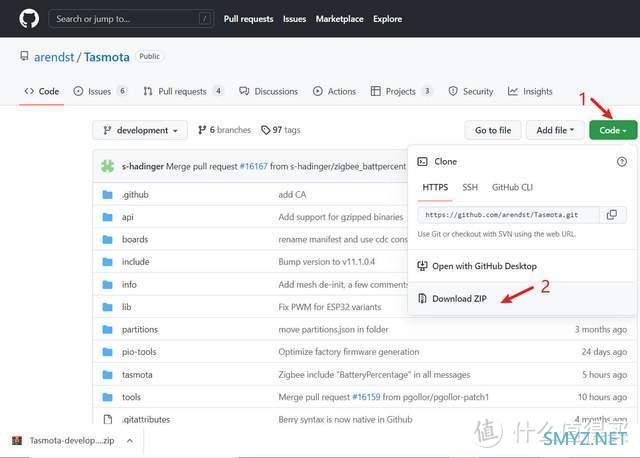Click 'Optimize factory firmware generation' commit message
The height and width of the screenshot is (458, 640).
349,352
